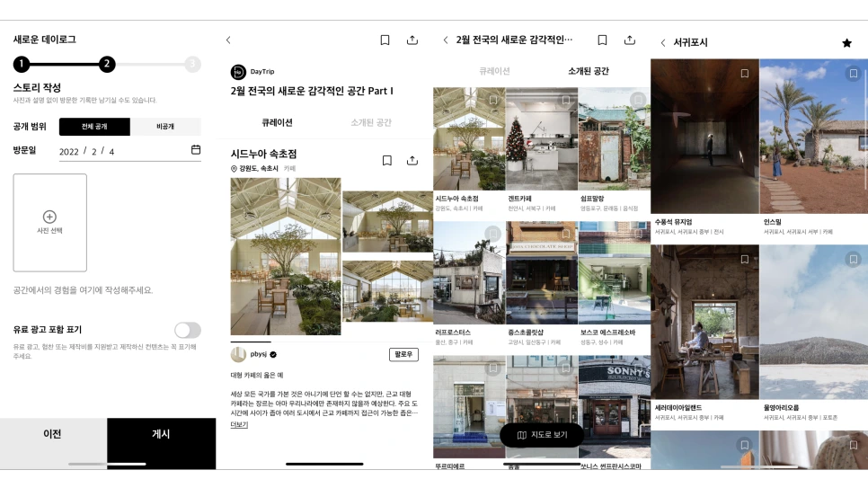Jump to step 1 on the progress bar

pos(22,64)
